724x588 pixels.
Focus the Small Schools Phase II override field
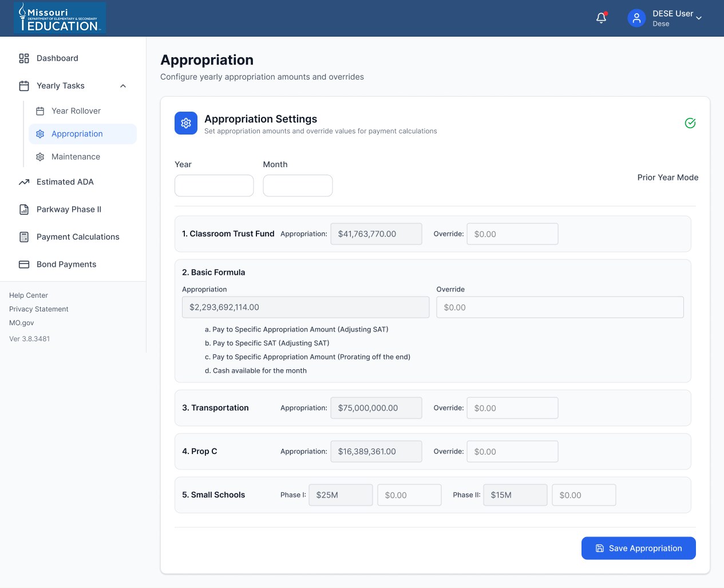click(584, 495)
